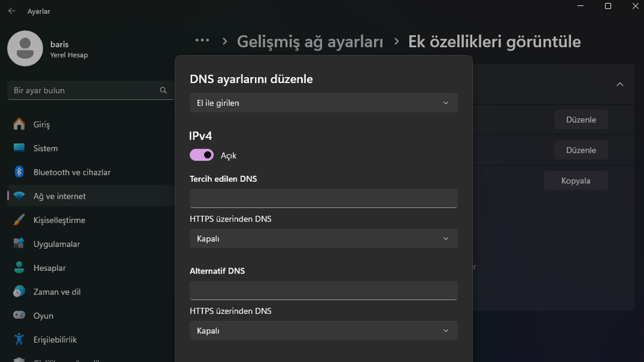Screen dimensions: 644x362
Task: Open Zaman ve dil settings icon
Action: 18,292
